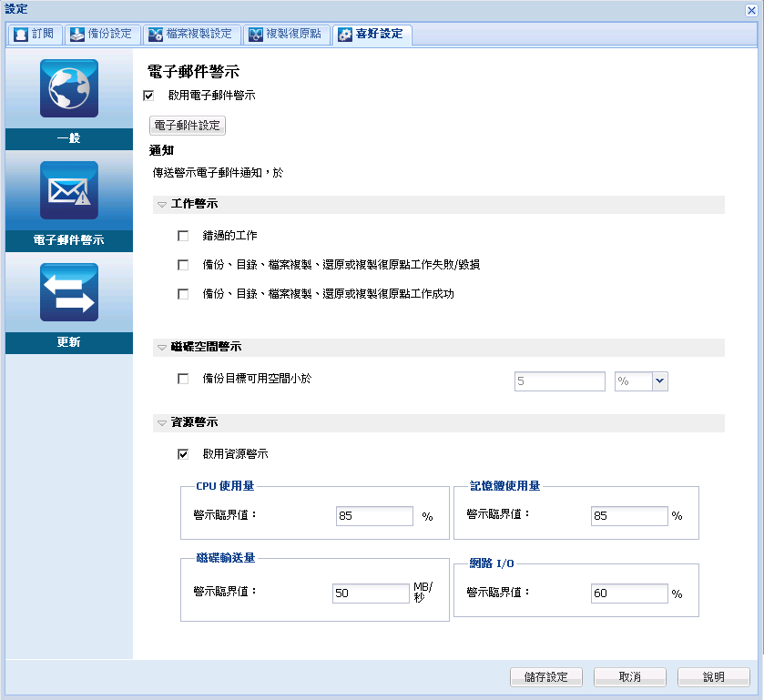
Task: Click the 取消 button
Action: click(629, 677)
